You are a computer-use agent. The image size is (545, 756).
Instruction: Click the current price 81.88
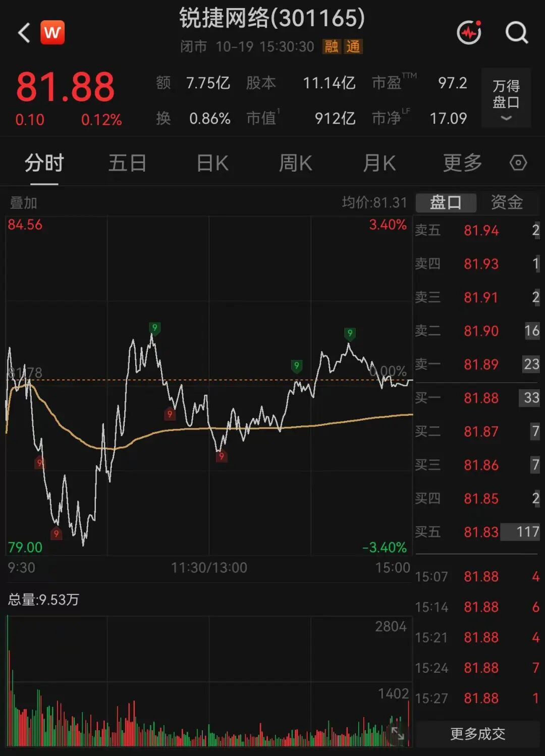(66, 87)
